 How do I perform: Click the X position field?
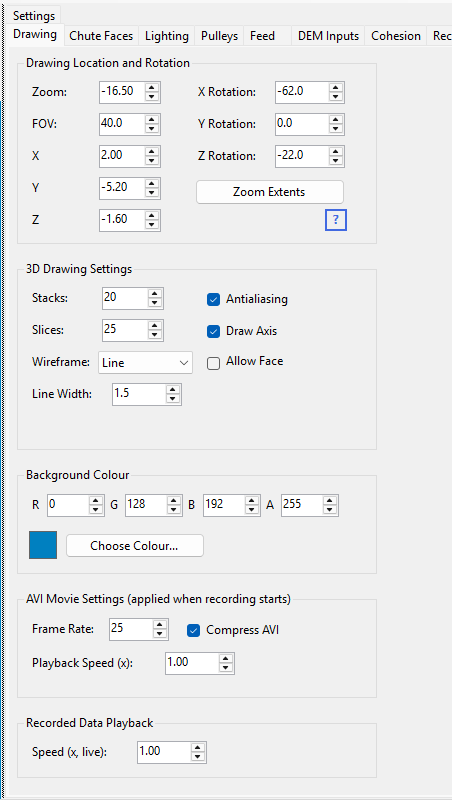[122, 156]
